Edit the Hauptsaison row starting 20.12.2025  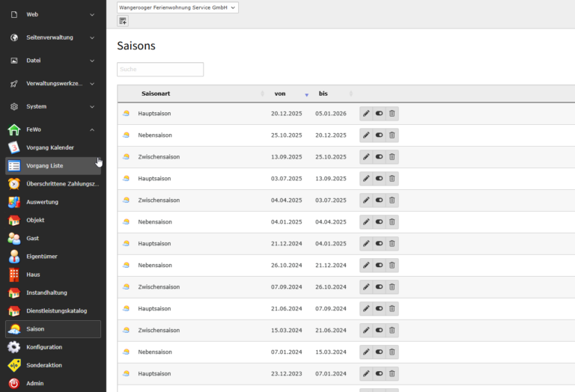366,114
